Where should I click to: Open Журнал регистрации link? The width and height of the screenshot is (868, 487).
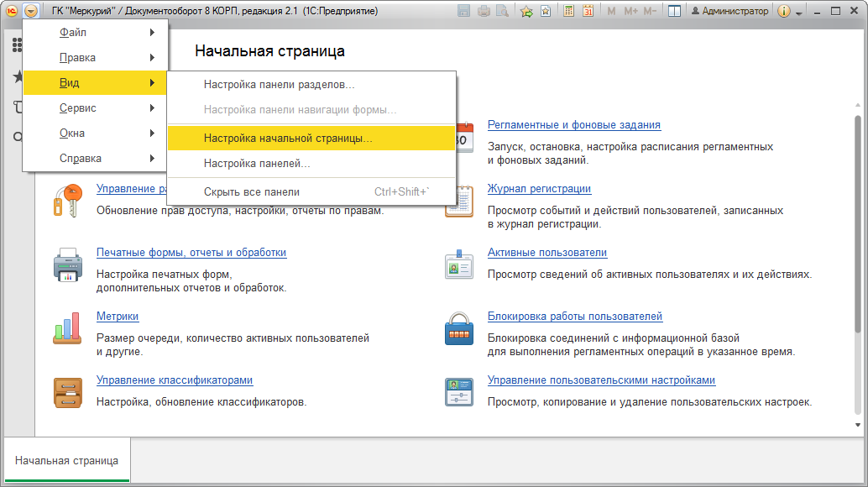[x=539, y=189]
